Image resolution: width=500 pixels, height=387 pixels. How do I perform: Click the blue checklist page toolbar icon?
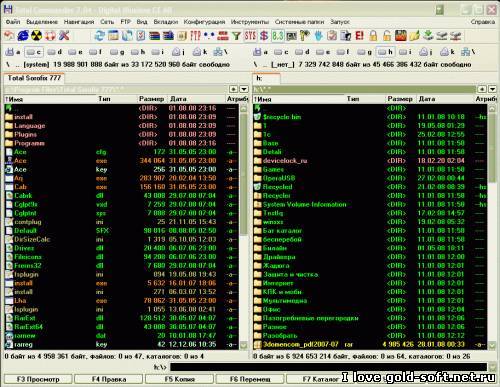[x=141, y=35]
